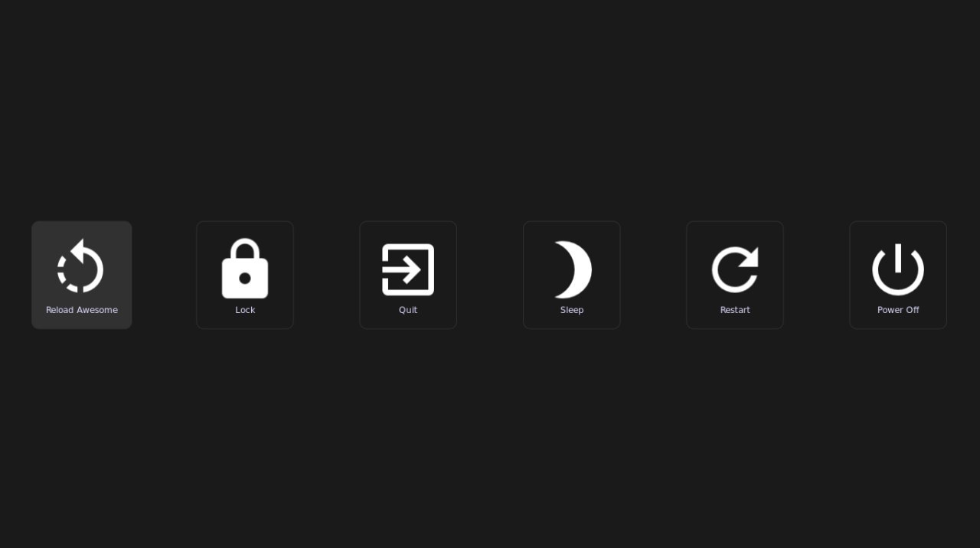Select the 'Lock' text label
This screenshot has width=980, height=548.
point(245,310)
